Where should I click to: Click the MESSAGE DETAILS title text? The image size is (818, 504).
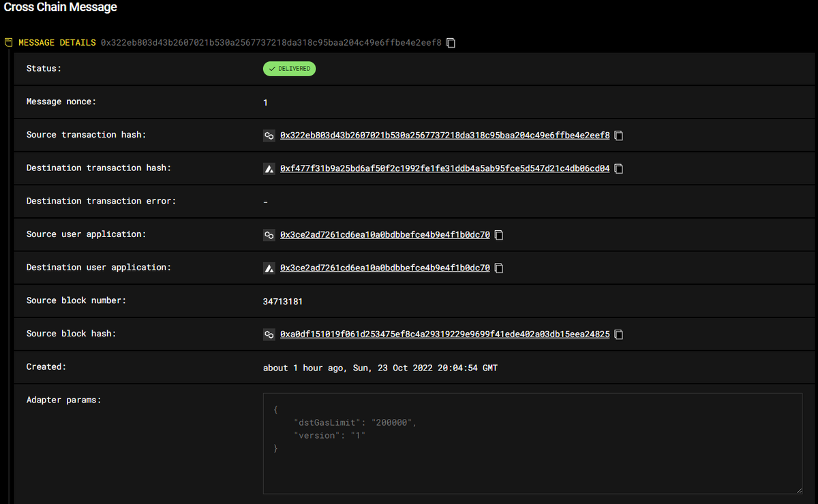(57, 42)
